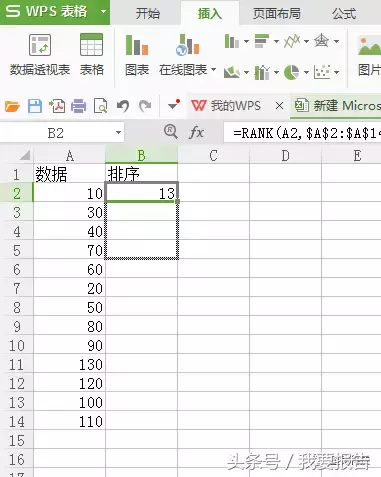Screen dimensions: 381x477
Task: Insert a line chart icon
Action: point(292,41)
